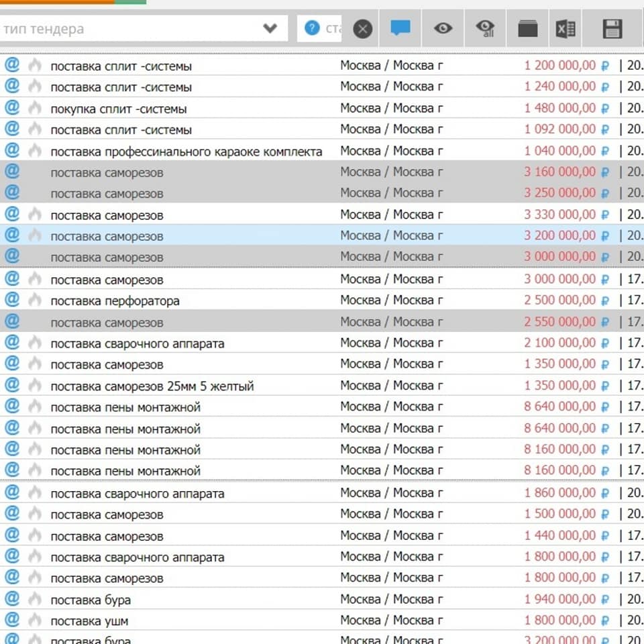644x644 pixels.
Task: Toggle the eye 'all' view icon
Action: click(x=485, y=28)
